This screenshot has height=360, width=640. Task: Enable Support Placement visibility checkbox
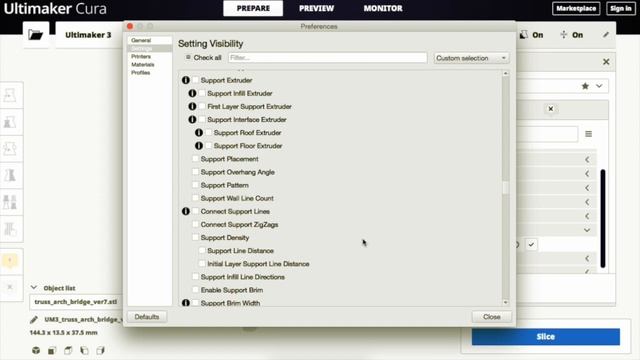[x=196, y=159]
